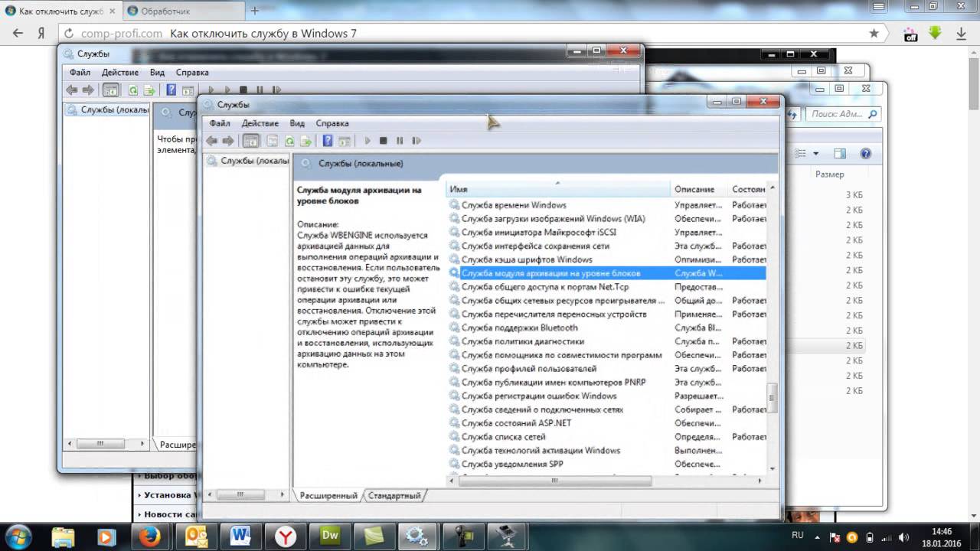Toggle console tree icon in front Services toolbar
This screenshot has width=980, height=551.
coord(250,141)
